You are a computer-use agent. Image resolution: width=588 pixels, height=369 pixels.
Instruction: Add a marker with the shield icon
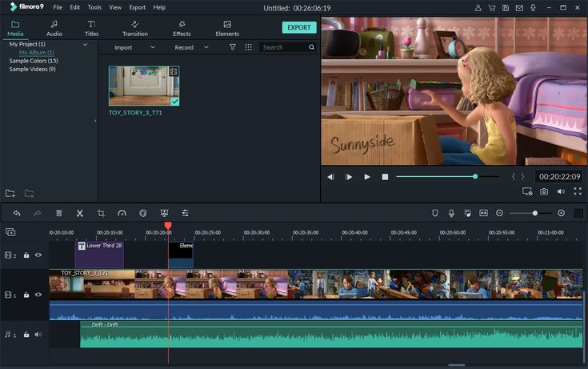(x=435, y=213)
